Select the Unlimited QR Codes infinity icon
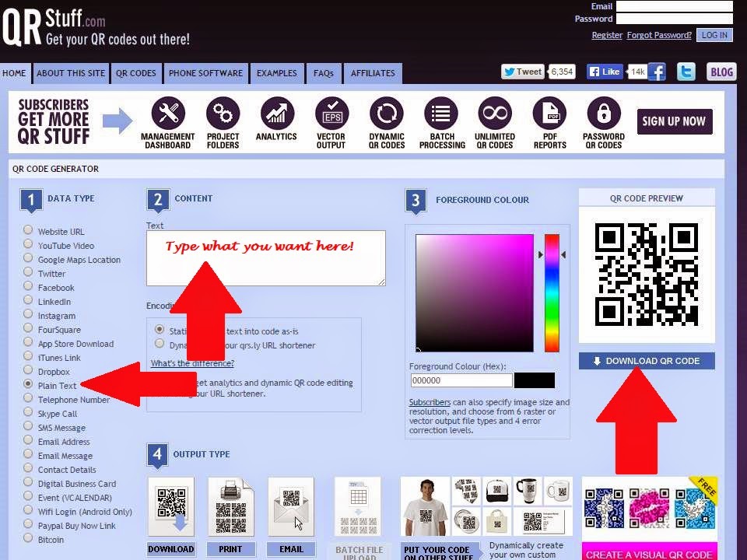 (495, 114)
